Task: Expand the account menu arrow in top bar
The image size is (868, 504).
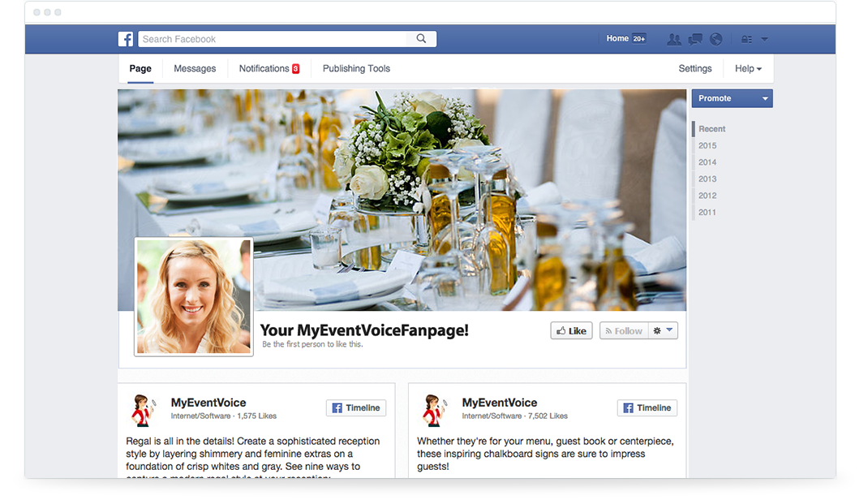Action: click(764, 39)
